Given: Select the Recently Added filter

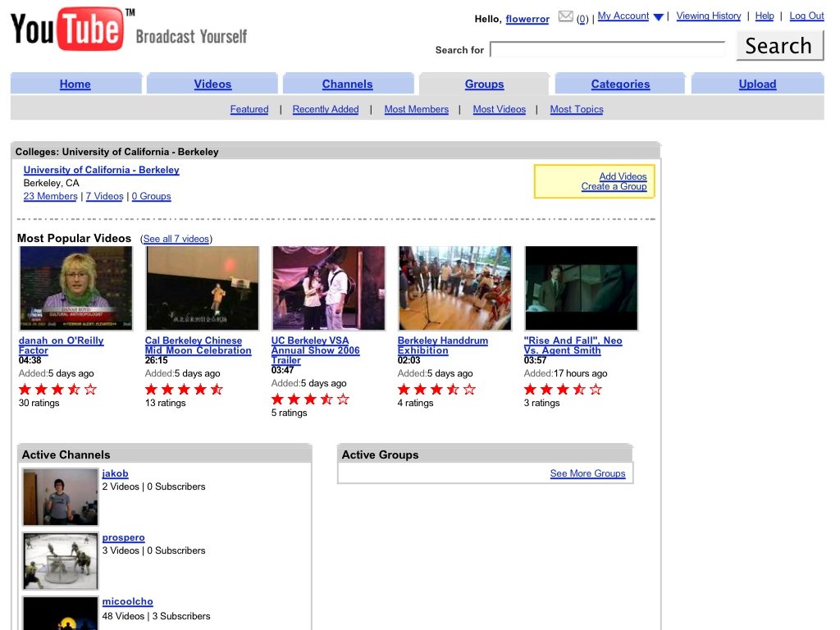Looking at the screenshot, I should (x=326, y=108).
